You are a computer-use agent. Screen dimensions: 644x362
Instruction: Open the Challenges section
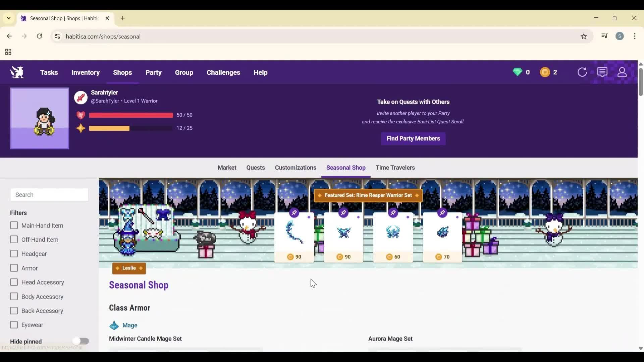pos(223,72)
